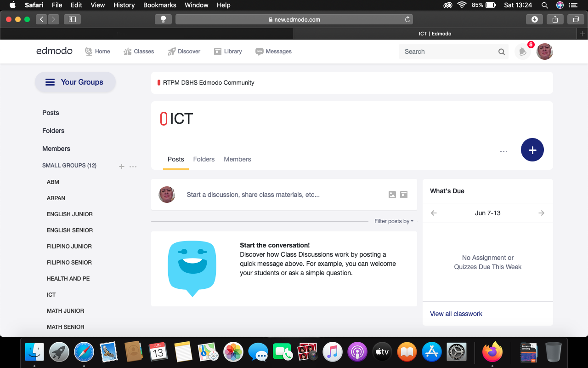This screenshot has width=588, height=368.
Task: Switch to the Folders tab of ICT
Action: (x=204, y=159)
